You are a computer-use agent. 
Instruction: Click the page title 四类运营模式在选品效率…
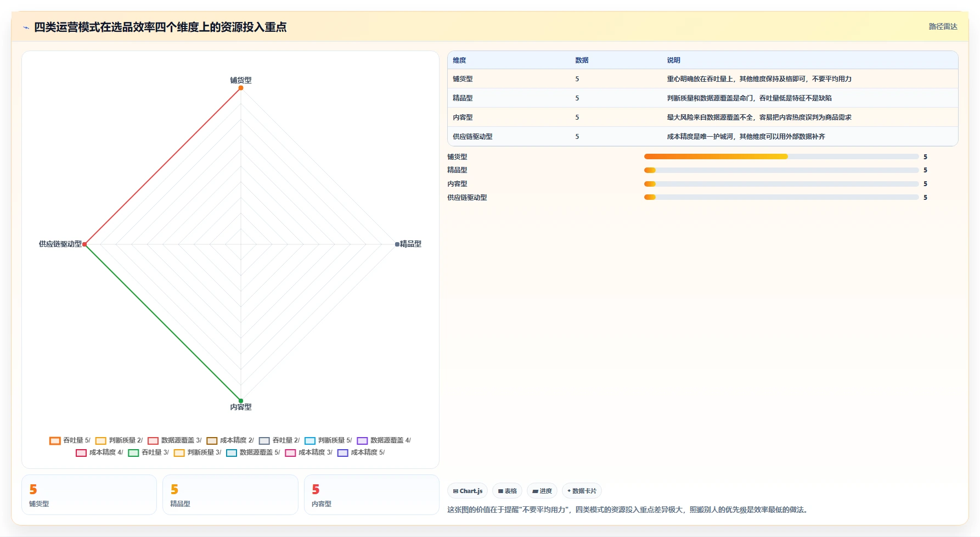click(x=160, y=27)
